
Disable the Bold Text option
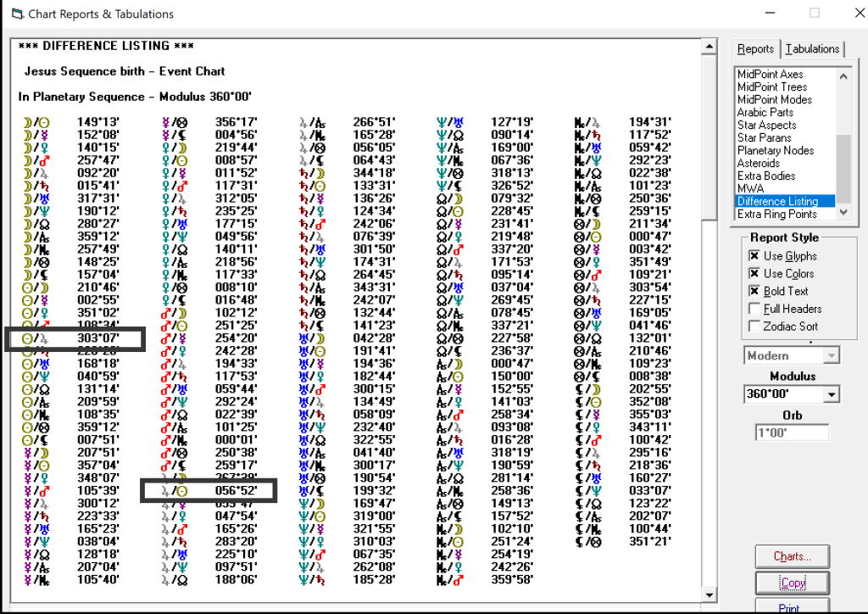click(x=754, y=292)
